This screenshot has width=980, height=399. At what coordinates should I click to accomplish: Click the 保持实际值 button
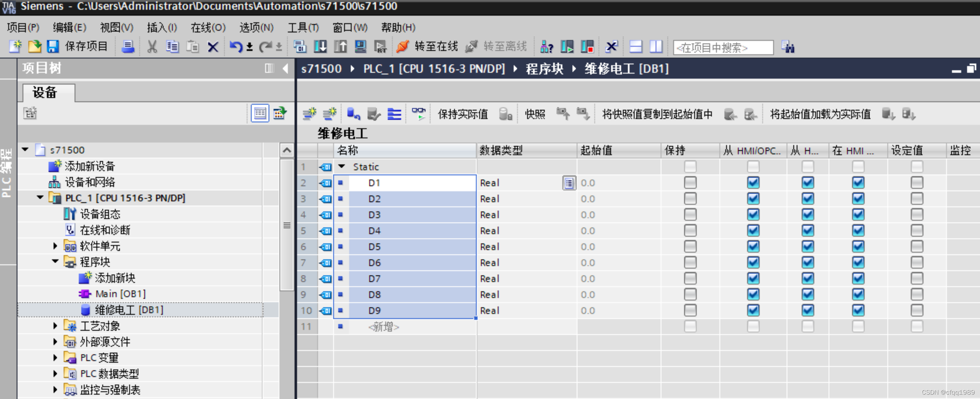462,114
